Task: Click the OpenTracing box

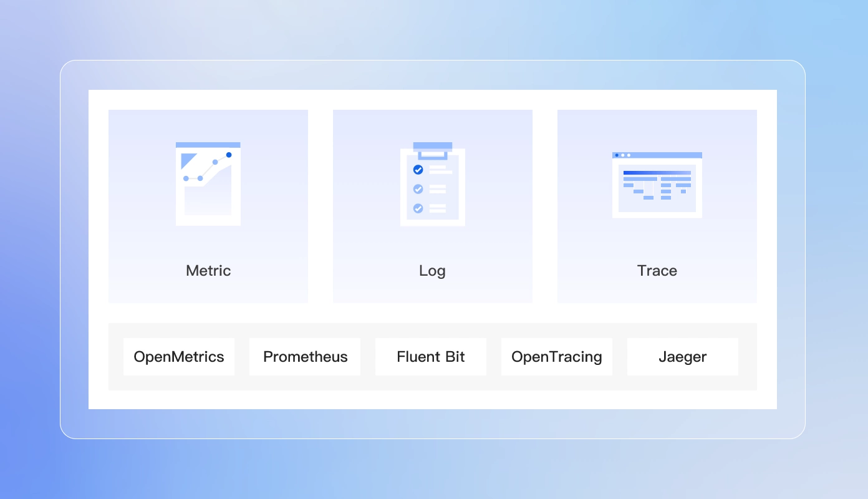Action: point(557,357)
